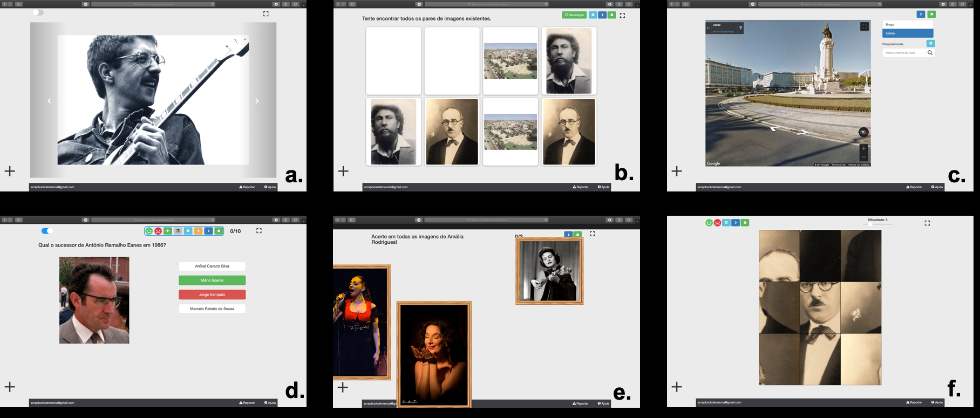Flip the second blank card in top row
The height and width of the screenshot is (418, 980).
(x=452, y=61)
